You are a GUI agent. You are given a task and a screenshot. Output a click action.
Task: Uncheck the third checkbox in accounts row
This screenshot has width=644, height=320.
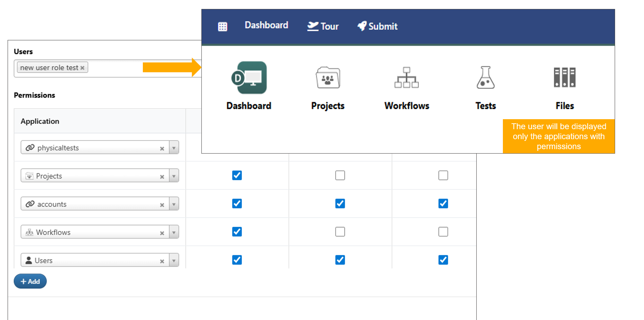tap(443, 204)
